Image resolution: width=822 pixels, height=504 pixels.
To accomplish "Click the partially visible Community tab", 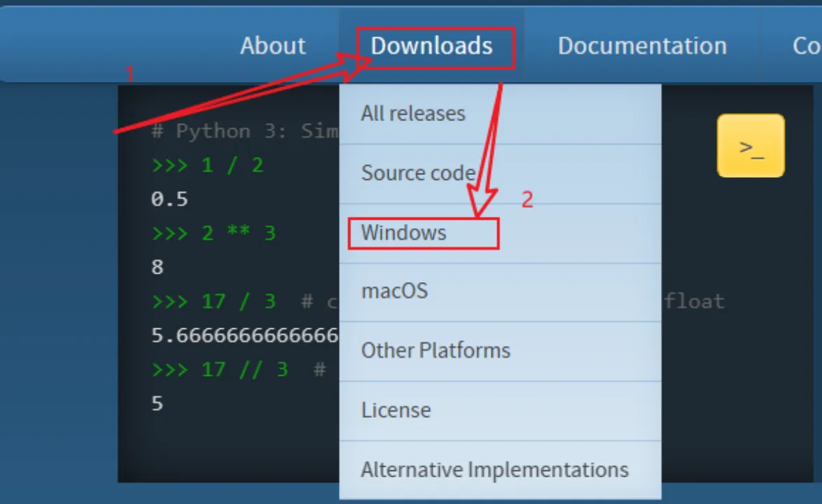I will (806, 46).
